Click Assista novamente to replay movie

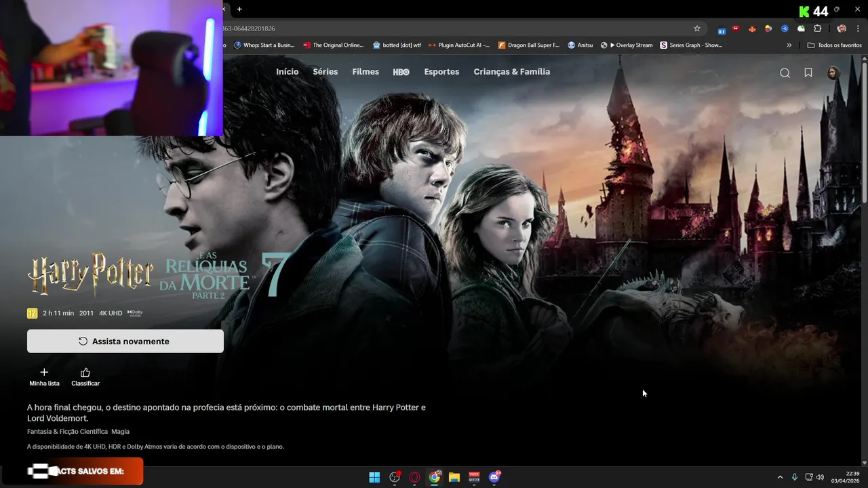pos(125,341)
